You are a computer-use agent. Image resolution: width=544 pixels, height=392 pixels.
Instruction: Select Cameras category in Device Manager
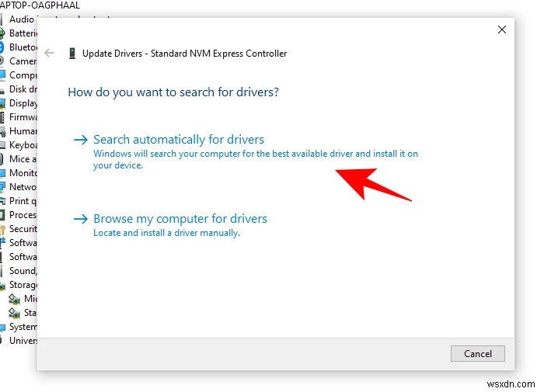(23, 61)
